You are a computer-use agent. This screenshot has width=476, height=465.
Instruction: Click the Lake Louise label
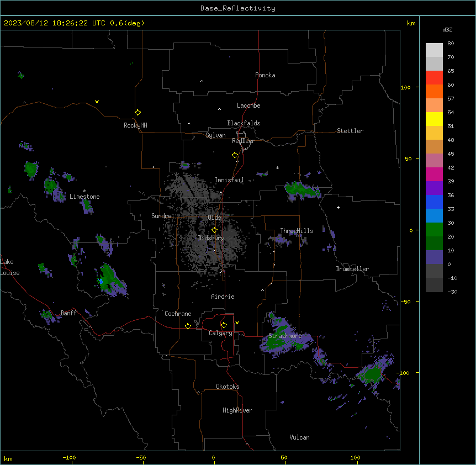(x=10, y=267)
